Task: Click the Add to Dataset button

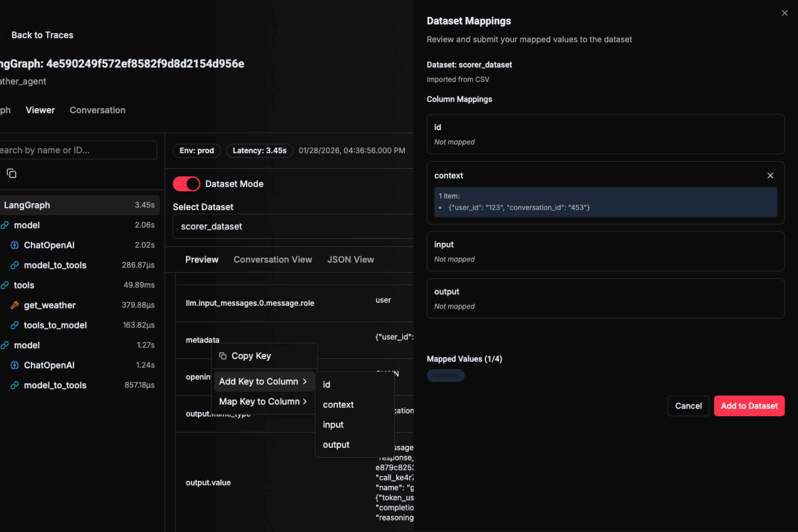Action: point(749,406)
